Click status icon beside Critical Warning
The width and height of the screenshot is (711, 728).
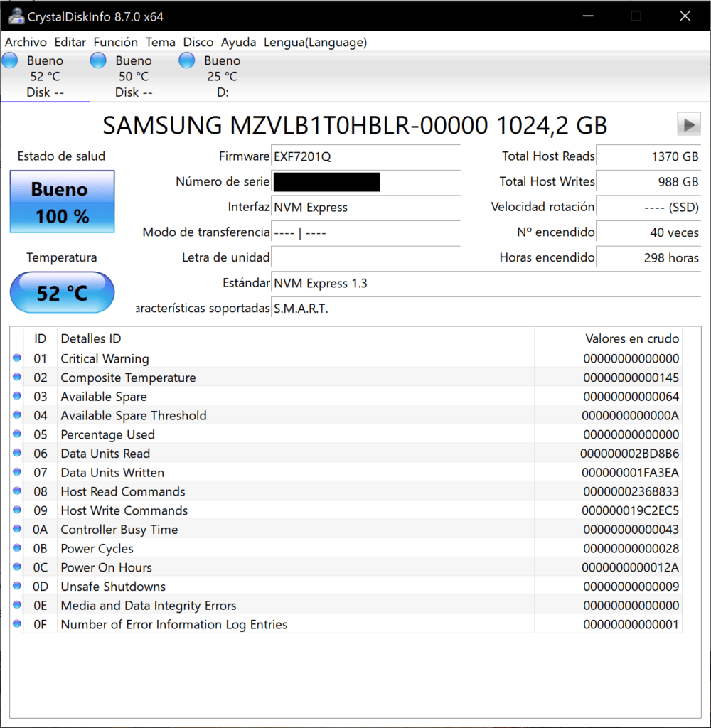coord(17,358)
